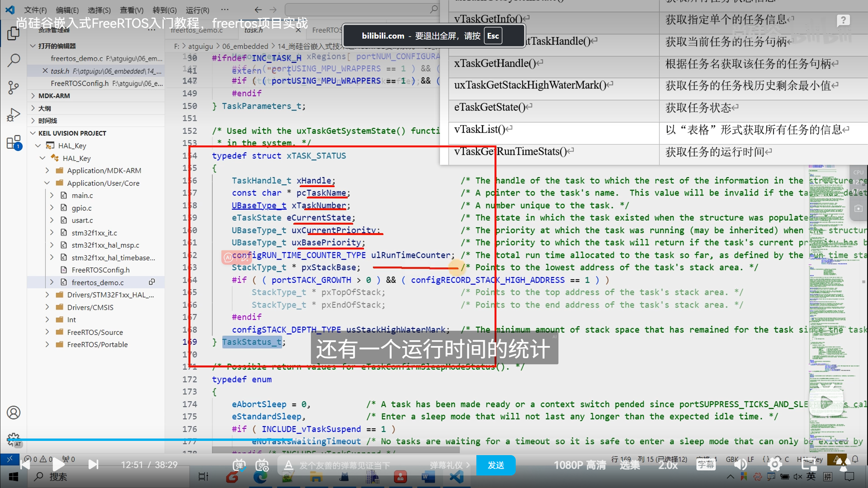Switch to the task.h editor tab
868x488 pixels.
click(254, 30)
